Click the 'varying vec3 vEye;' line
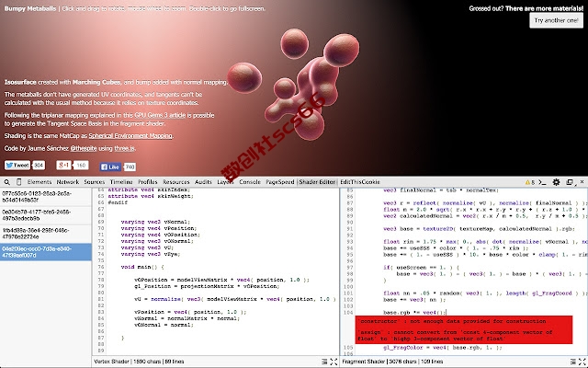This screenshot has width=588, height=368. click(151, 254)
